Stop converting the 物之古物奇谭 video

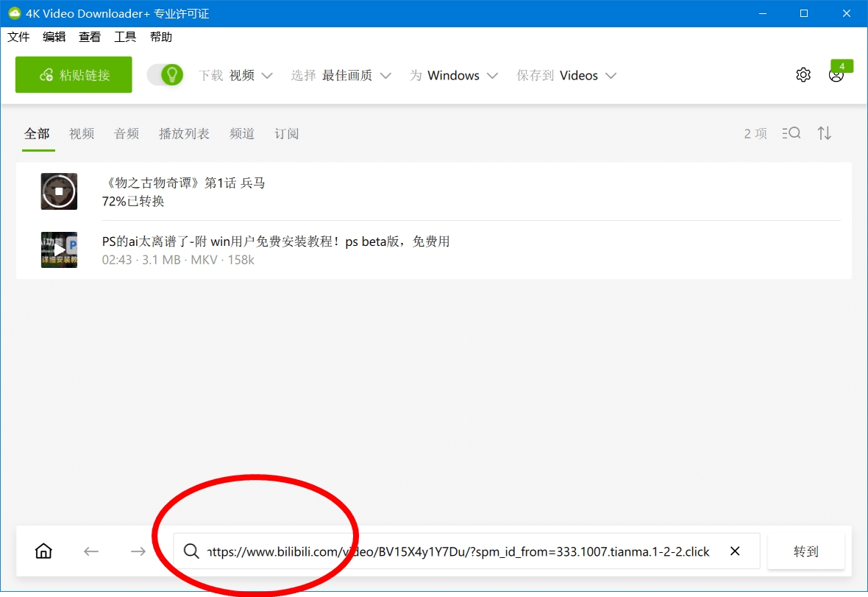[59, 192]
